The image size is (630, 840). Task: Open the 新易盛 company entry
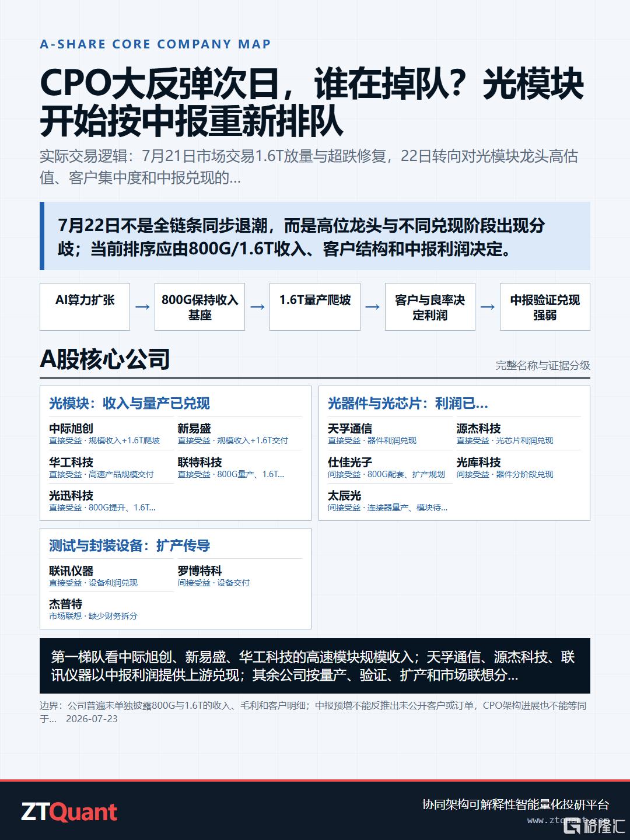[x=239, y=433]
